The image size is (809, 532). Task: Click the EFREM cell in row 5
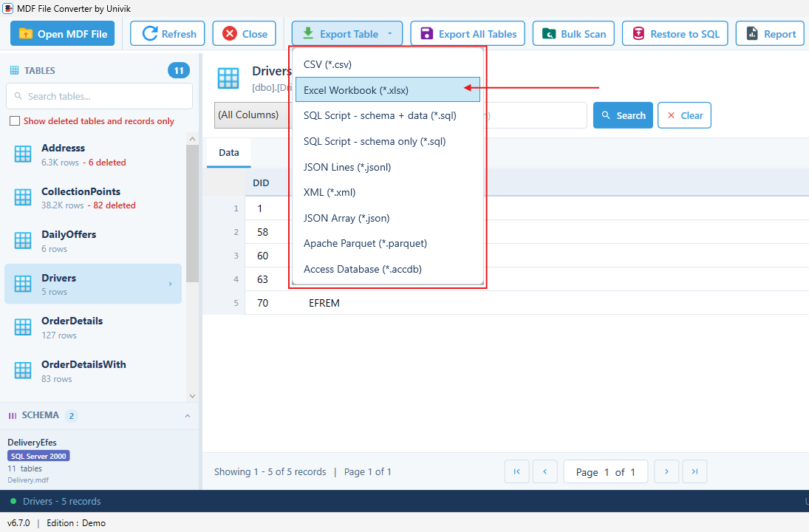324,304
